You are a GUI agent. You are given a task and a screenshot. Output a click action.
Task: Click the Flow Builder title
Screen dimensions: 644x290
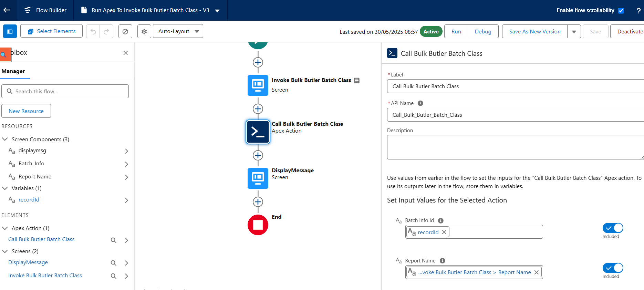[51, 10]
